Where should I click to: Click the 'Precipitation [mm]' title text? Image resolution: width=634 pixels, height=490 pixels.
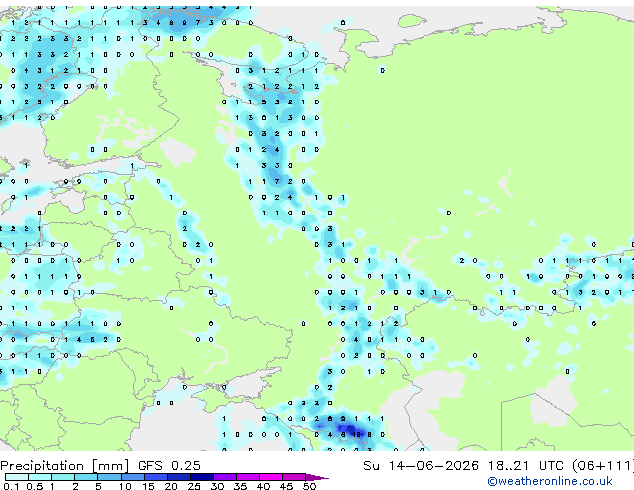[65, 466]
